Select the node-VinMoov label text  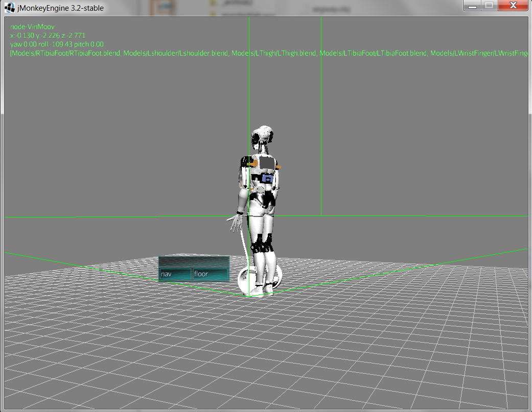point(32,26)
